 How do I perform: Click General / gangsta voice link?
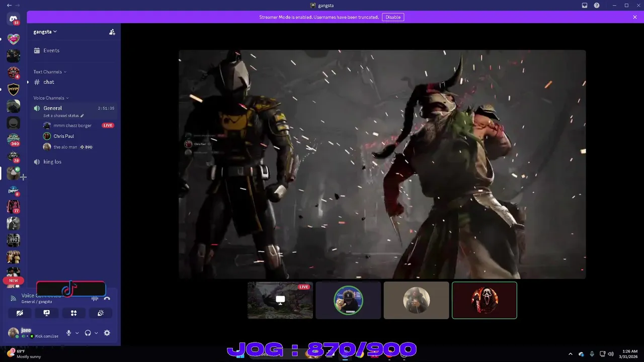click(x=37, y=302)
